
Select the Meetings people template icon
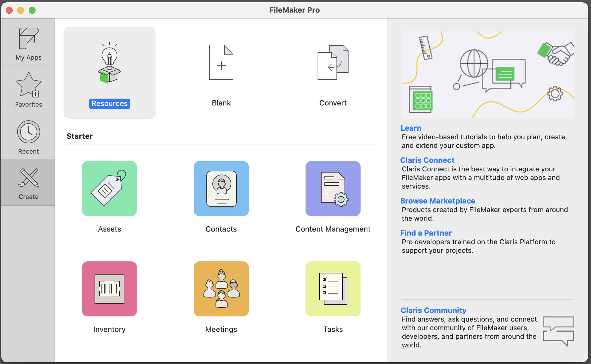(221, 289)
